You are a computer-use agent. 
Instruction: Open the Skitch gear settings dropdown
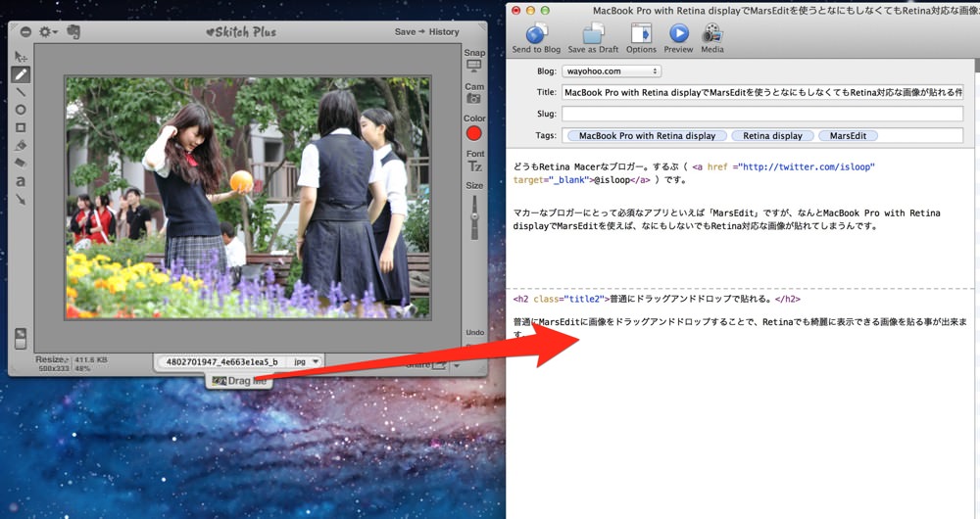pyautogui.click(x=48, y=32)
